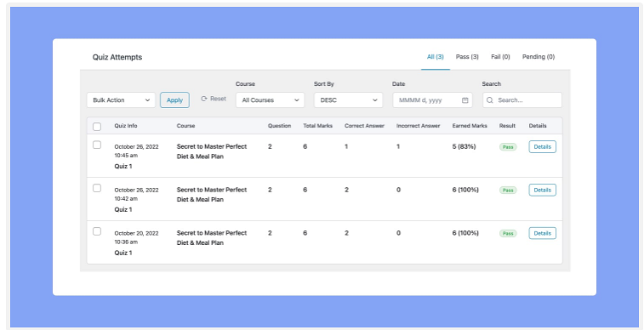Click the Quiz Attempts heading
This screenshot has width=644, height=330.
117,57
